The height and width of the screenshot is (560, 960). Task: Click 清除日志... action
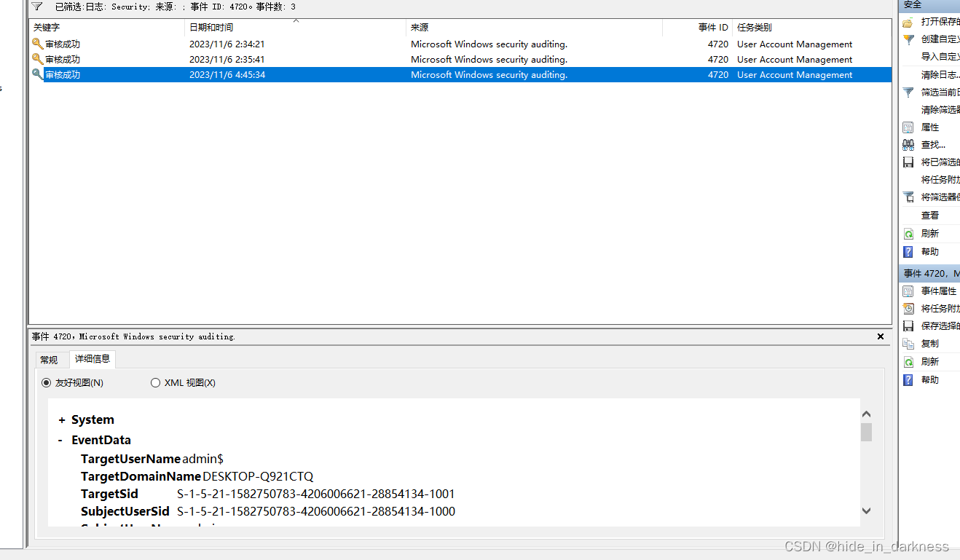pyautogui.click(x=940, y=75)
